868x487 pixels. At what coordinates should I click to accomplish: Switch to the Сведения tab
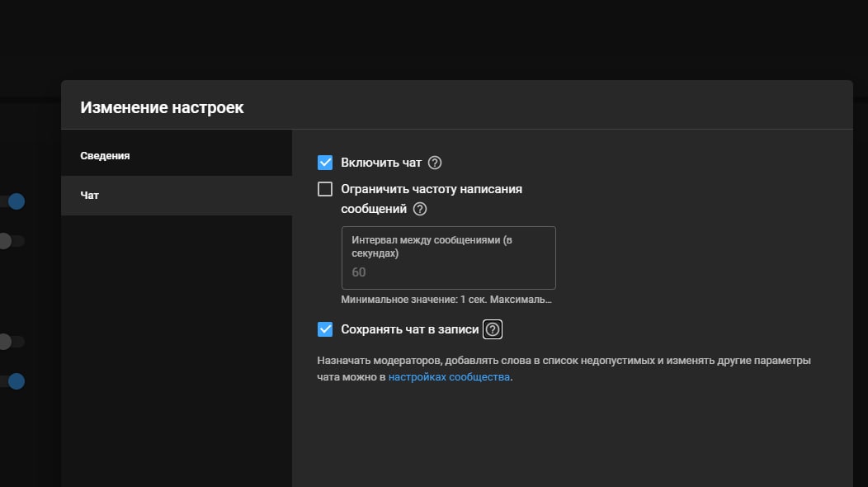[x=177, y=156]
